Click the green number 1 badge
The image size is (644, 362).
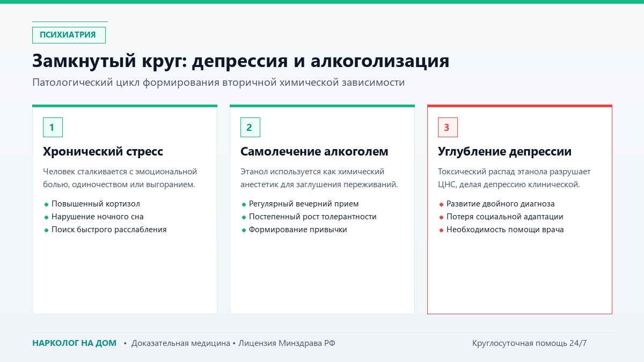point(53,128)
